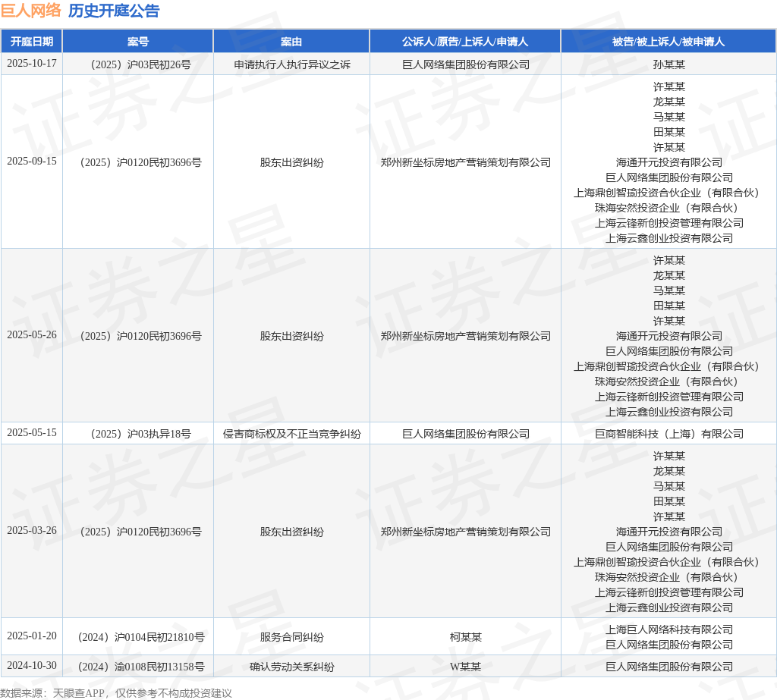Viewport: 777px width, 700px height.
Task: Click defendant 巨人网络集团股份有限公司 in 2024-10-30 row
Action: tap(669, 667)
